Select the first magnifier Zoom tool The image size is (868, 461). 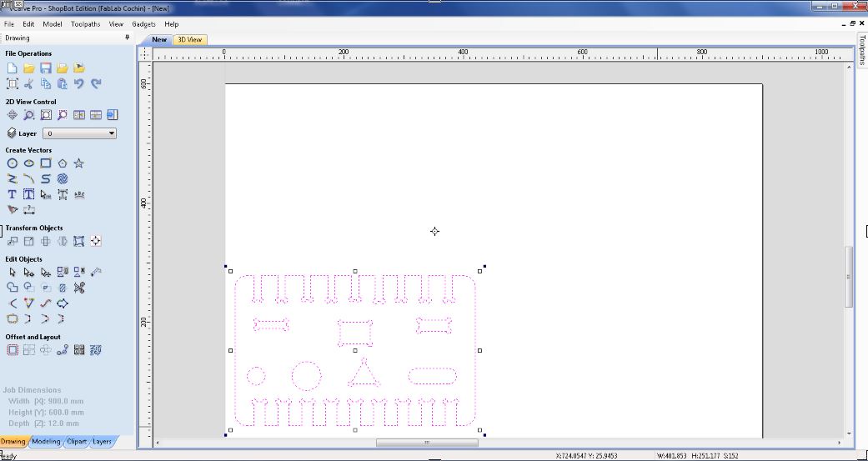pos(29,115)
